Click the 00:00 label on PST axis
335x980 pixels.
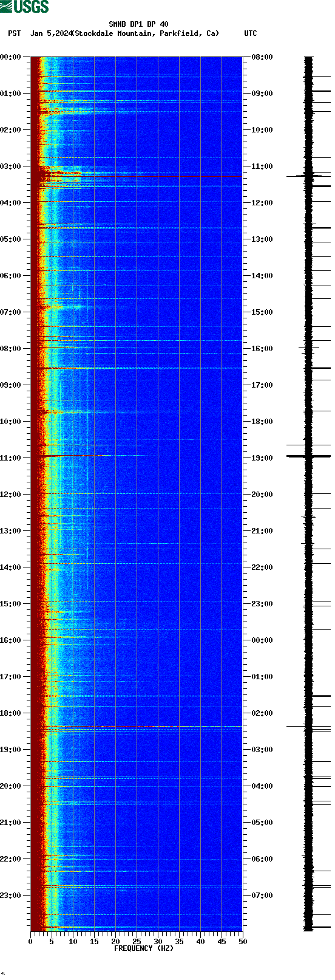point(11,57)
